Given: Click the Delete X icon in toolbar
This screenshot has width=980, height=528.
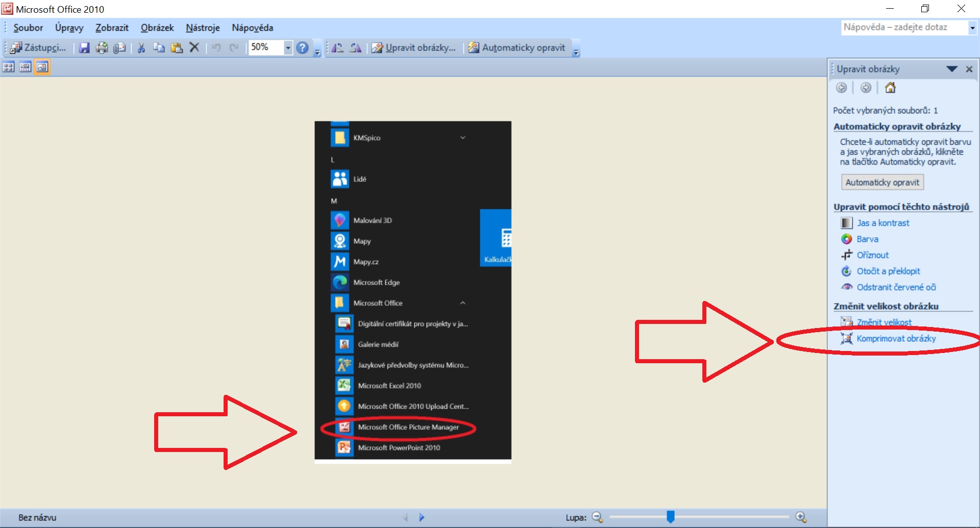Looking at the screenshot, I should [194, 47].
